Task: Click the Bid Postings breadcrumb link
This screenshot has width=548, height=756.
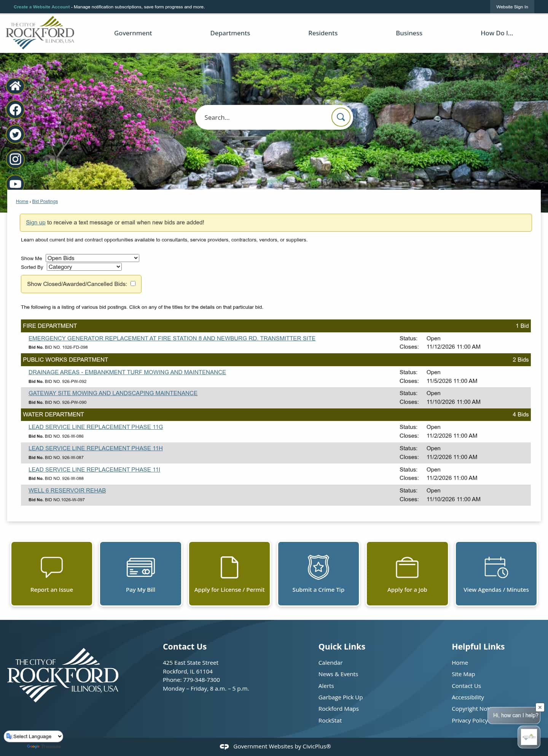Action: [x=45, y=202]
